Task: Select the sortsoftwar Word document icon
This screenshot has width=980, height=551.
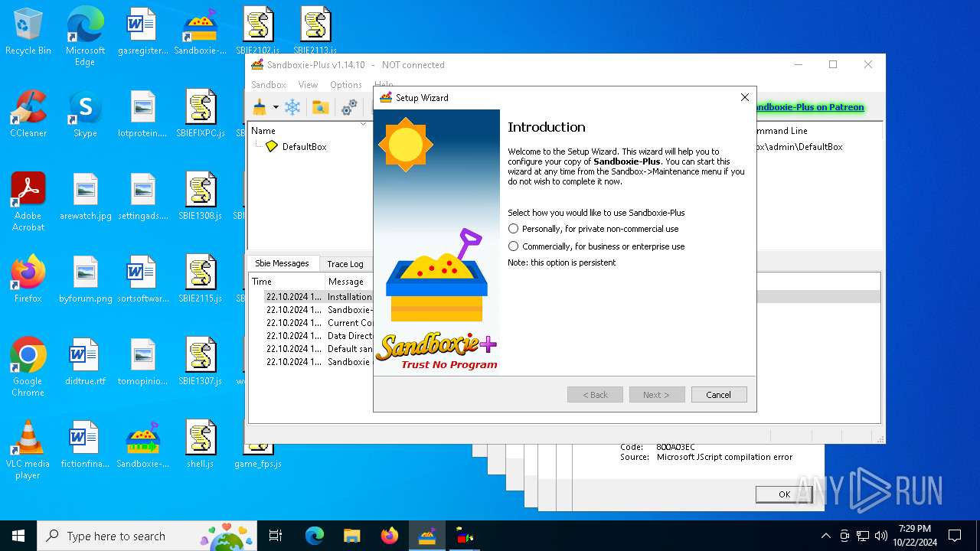Action: tap(142, 279)
